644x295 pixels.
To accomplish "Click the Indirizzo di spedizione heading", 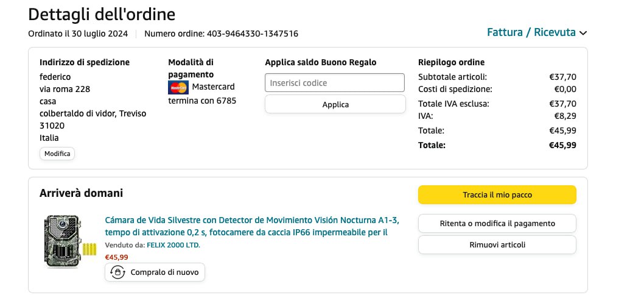I will coord(85,62).
